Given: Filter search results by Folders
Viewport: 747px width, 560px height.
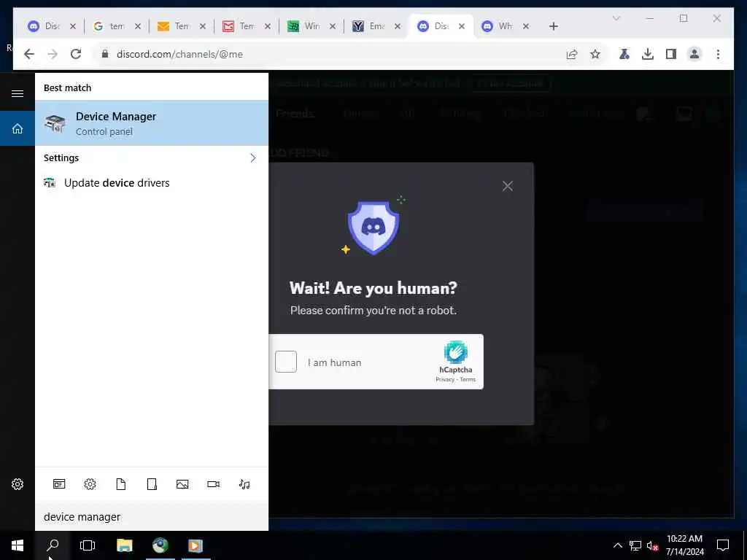Looking at the screenshot, I should [x=152, y=484].
